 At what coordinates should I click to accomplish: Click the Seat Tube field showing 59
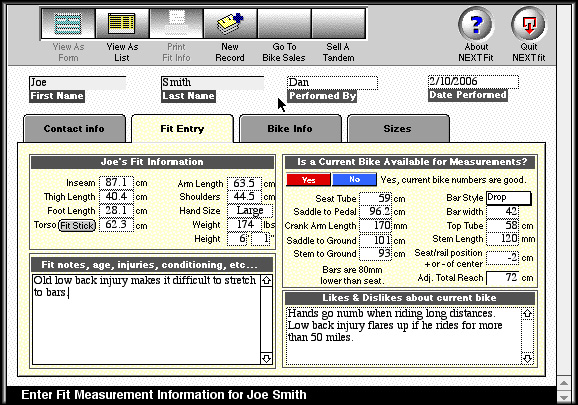[x=375, y=198]
